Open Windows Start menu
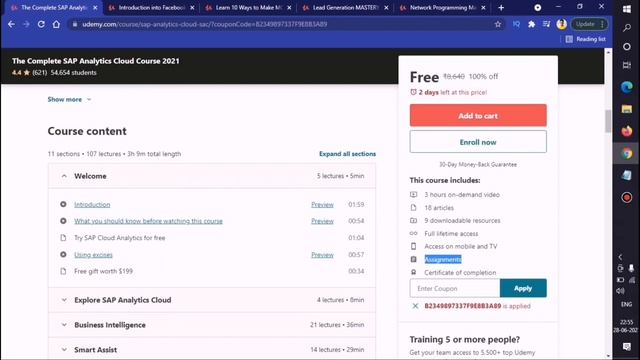 pos(627,9)
